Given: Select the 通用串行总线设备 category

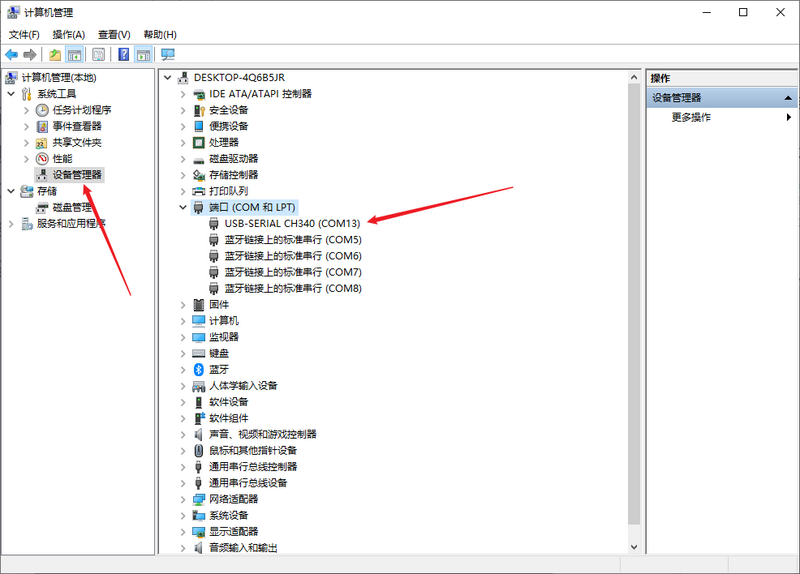Looking at the screenshot, I should (248, 483).
